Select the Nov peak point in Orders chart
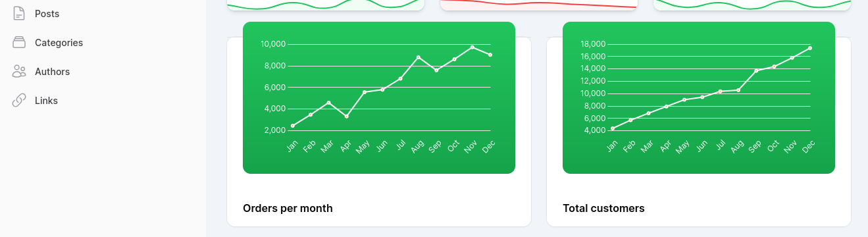 point(472,47)
